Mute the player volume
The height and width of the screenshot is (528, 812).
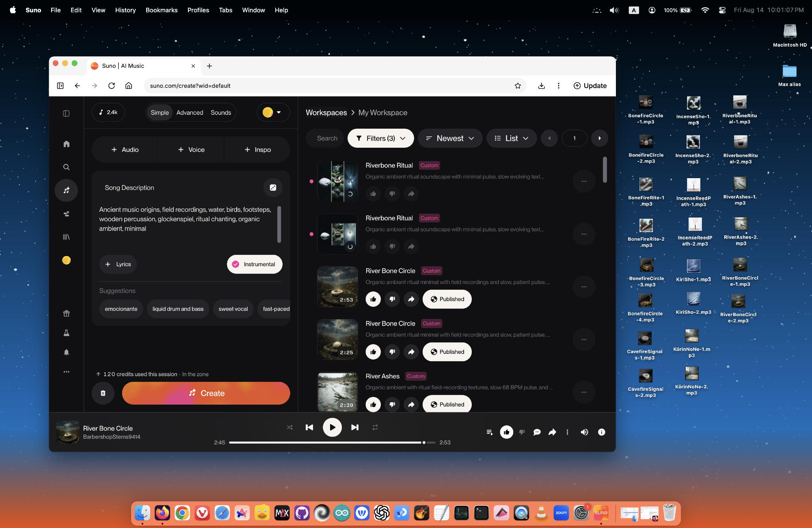point(584,432)
